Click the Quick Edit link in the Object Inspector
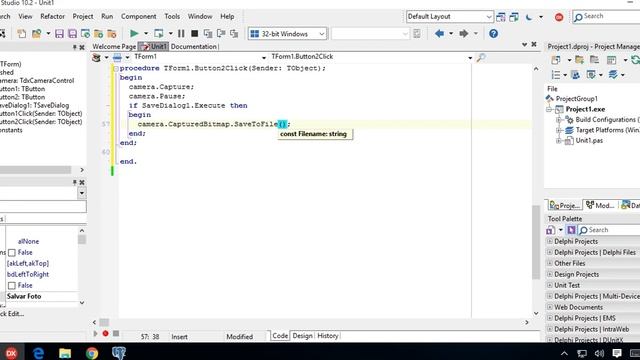The height and width of the screenshot is (360, 640). (x=12, y=313)
